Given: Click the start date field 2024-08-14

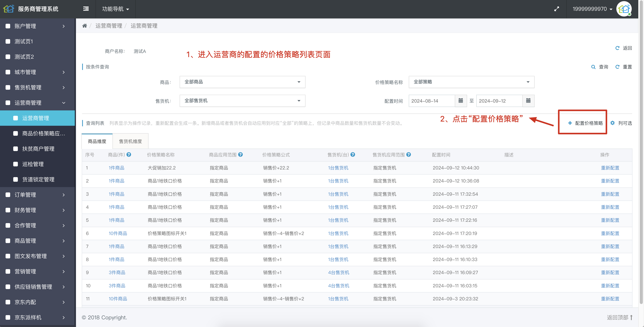Looking at the screenshot, I should (432, 101).
